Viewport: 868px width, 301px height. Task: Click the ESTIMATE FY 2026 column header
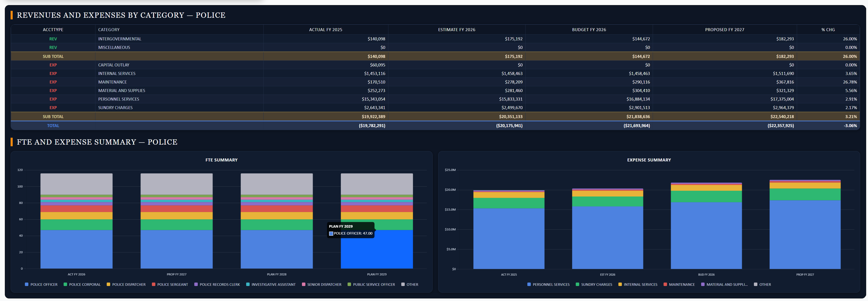457,30
